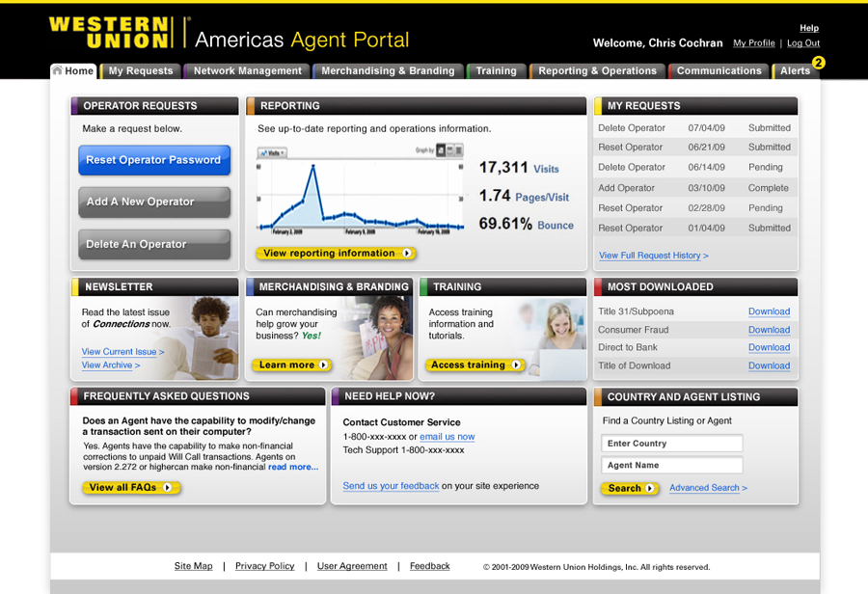The image size is (868, 594).
Task: Download the Title of Download document
Action: point(769,365)
